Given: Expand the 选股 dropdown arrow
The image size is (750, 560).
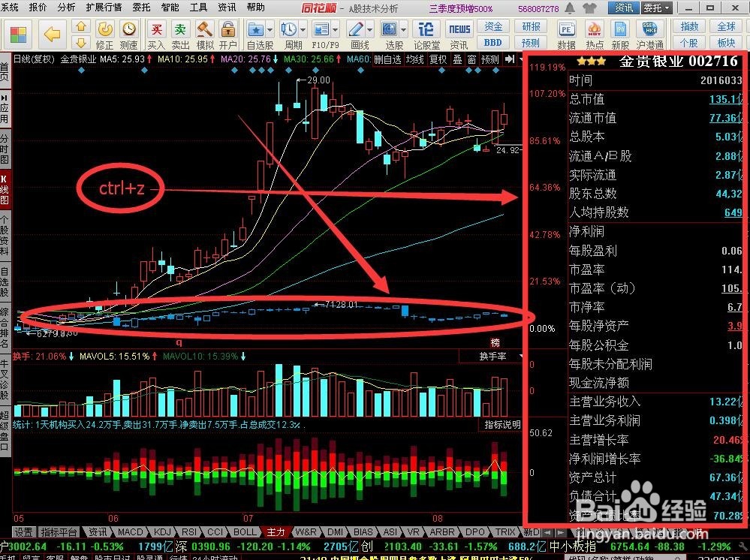Looking at the screenshot, I should point(404,30).
